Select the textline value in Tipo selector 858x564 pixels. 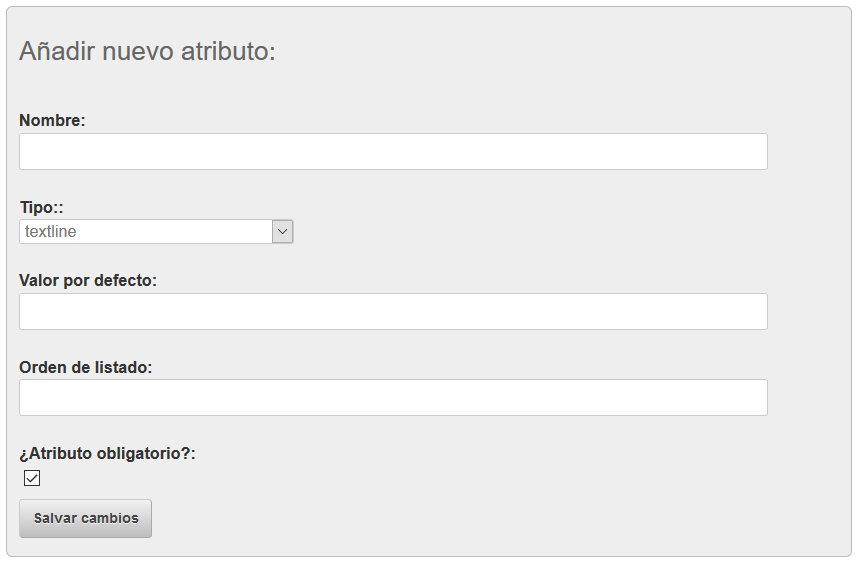click(x=52, y=232)
